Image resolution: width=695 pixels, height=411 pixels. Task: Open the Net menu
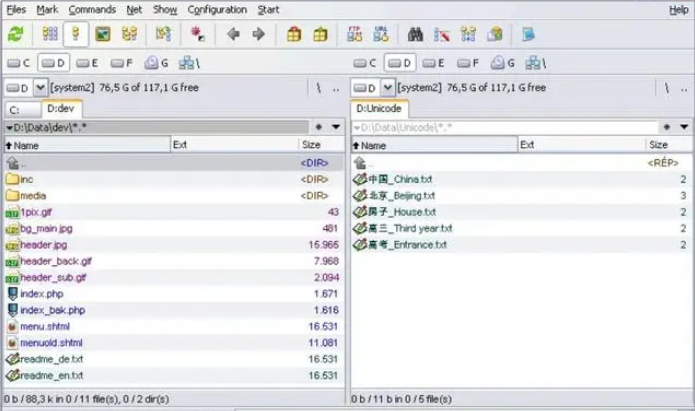coord(134,9)
